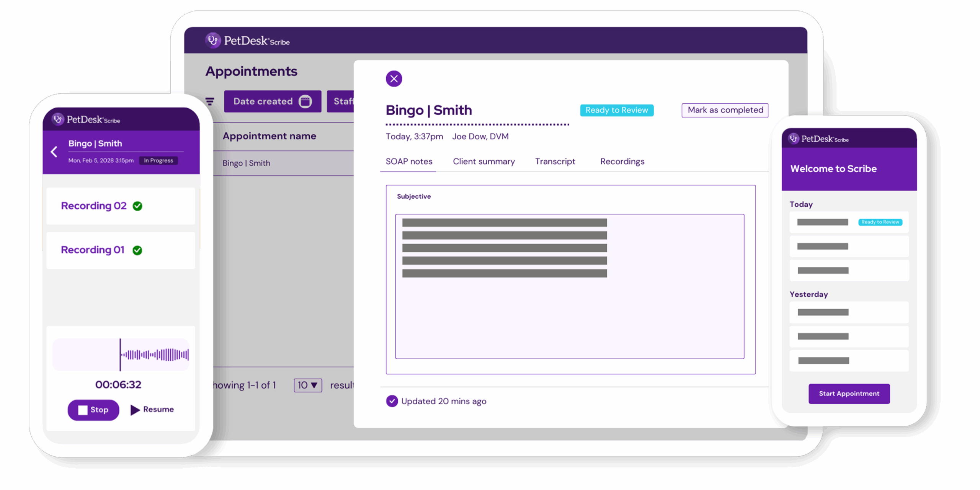Click the PetDesk Scribe logo on tablet header
The image size is (980, 490).
pyautogui.click(x=247, y=41)
